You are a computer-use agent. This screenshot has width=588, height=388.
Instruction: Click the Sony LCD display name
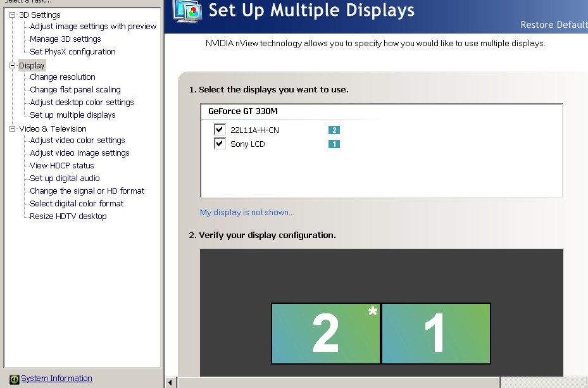coord(247,144)
